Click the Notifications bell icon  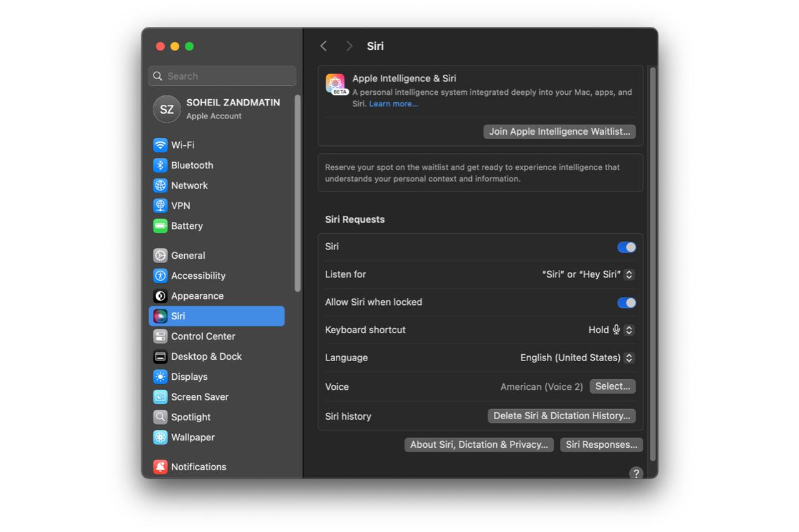click(160, 467)
